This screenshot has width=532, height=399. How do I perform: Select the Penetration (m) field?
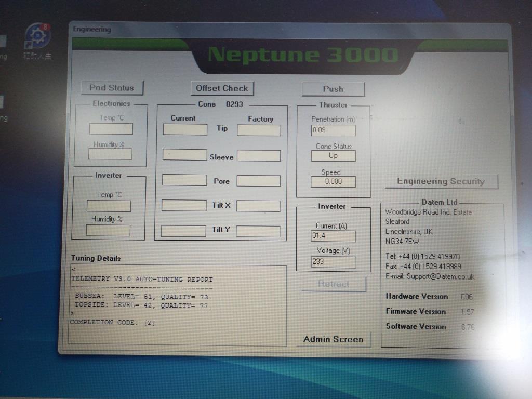tap(333, 130)
